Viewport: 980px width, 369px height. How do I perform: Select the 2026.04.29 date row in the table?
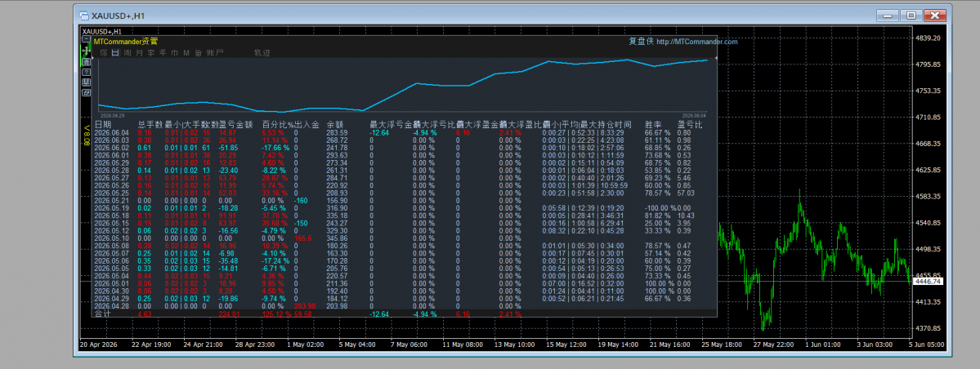coord(110,299)
